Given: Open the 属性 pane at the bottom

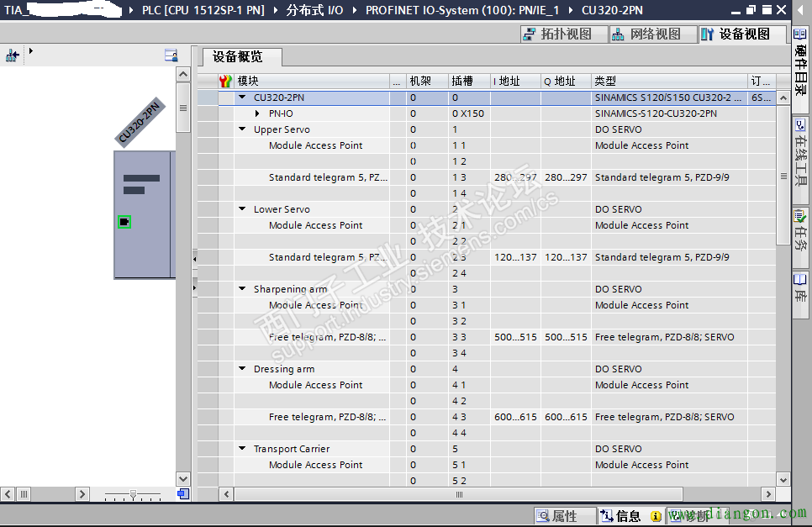Looking at the screenshot, I should point(565,516).
